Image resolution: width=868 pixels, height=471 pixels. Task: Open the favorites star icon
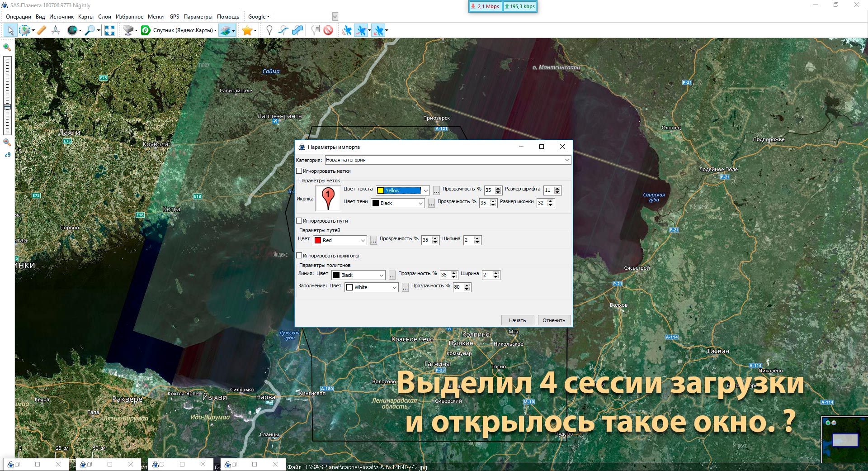click(x=247, y=30)
